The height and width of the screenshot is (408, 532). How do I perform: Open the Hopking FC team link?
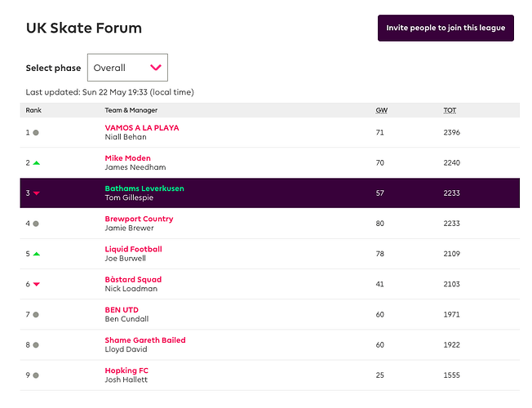point(126,370)
